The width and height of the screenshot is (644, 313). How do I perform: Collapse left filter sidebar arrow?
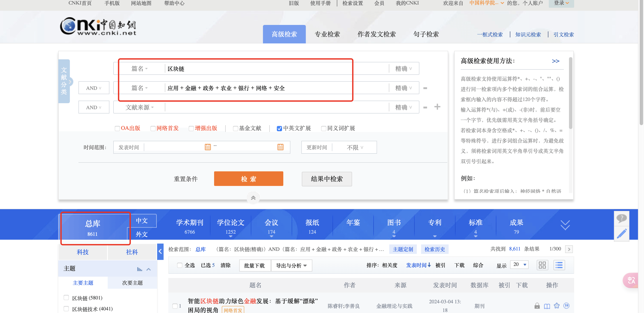(160, 251)
